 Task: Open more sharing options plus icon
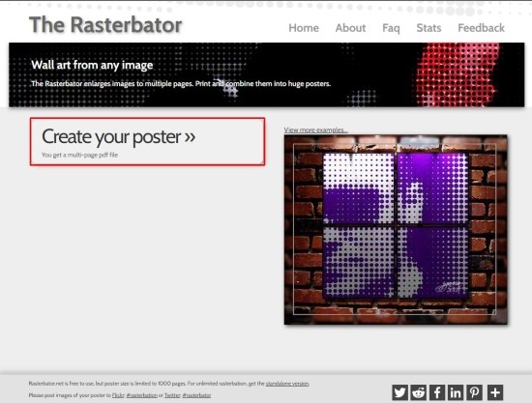point(495,392)
